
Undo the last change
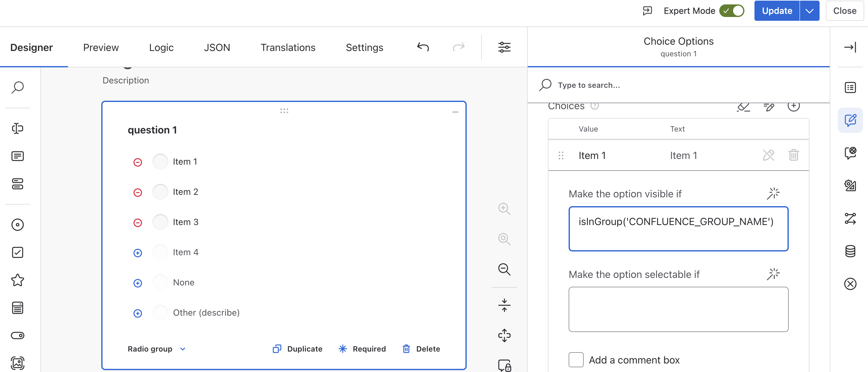[x=423, y=47]
